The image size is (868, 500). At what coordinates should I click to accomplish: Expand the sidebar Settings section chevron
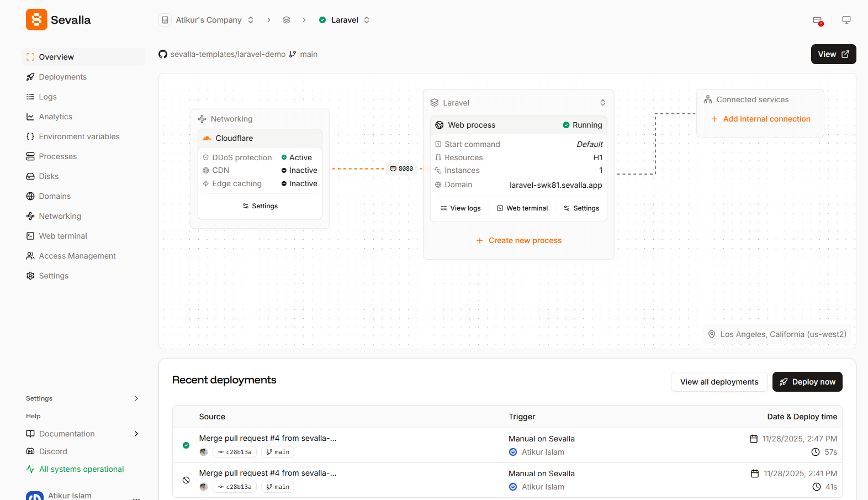point(136,398)
